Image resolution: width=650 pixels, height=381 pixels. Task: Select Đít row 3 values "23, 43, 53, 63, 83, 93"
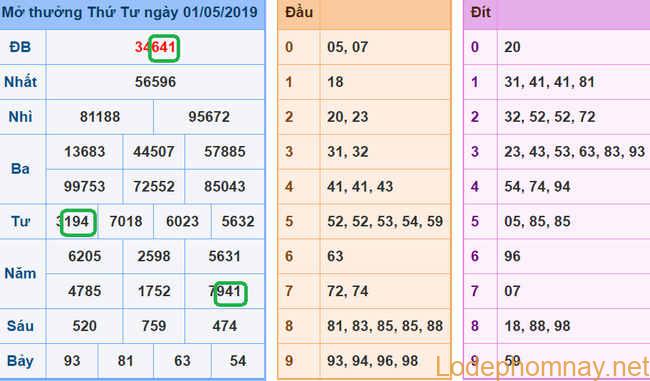click(x=575, y=151)
